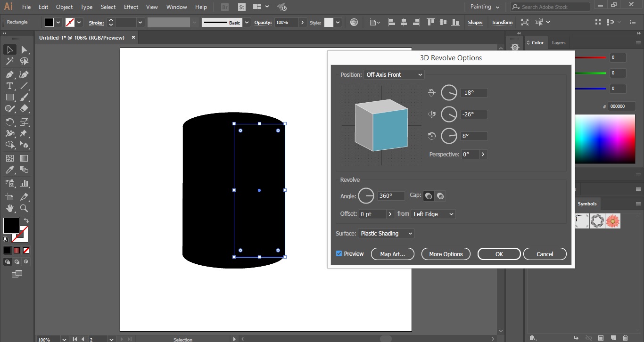Image resolution: width=644 pixels, height=342 pixels.
Task: Open the Effect menu
Action: [x=131, y=7]
